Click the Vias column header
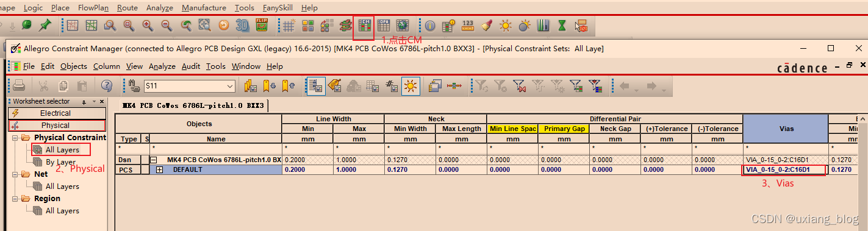868x231 pixels. [x=786, y=129]
